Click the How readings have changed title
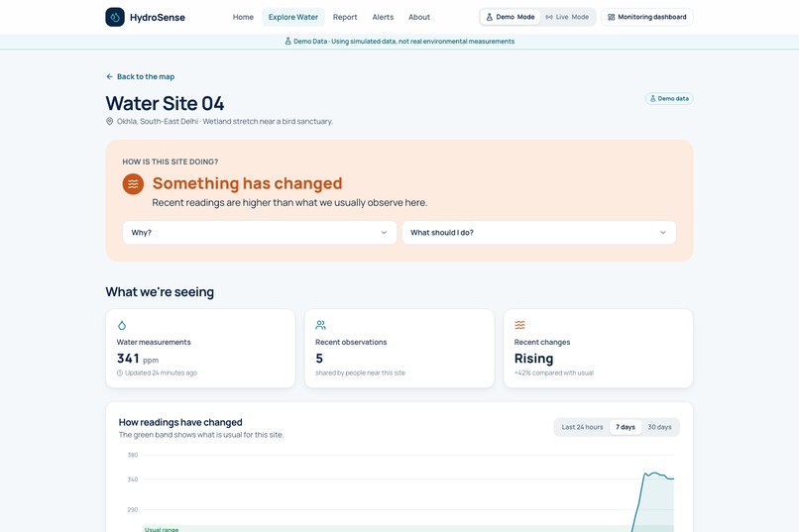 [180, 422]
